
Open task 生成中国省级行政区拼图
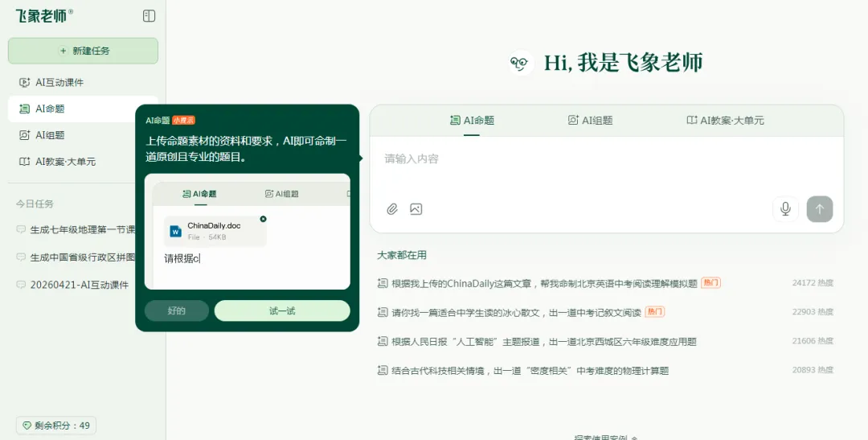click(76, 257)
